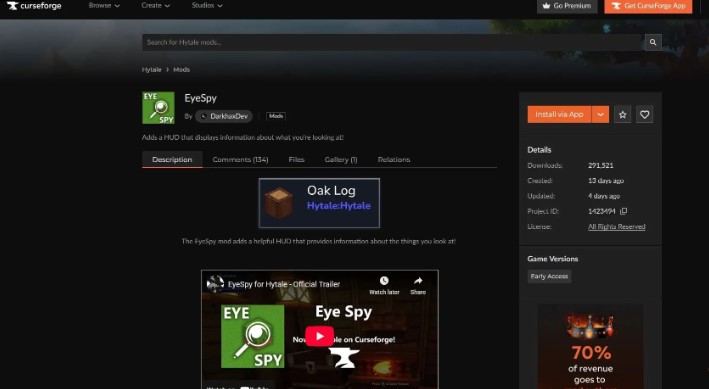Click the Updated '4 days ago' value
The image size is (709, 389).
click(x=604, y=196)
